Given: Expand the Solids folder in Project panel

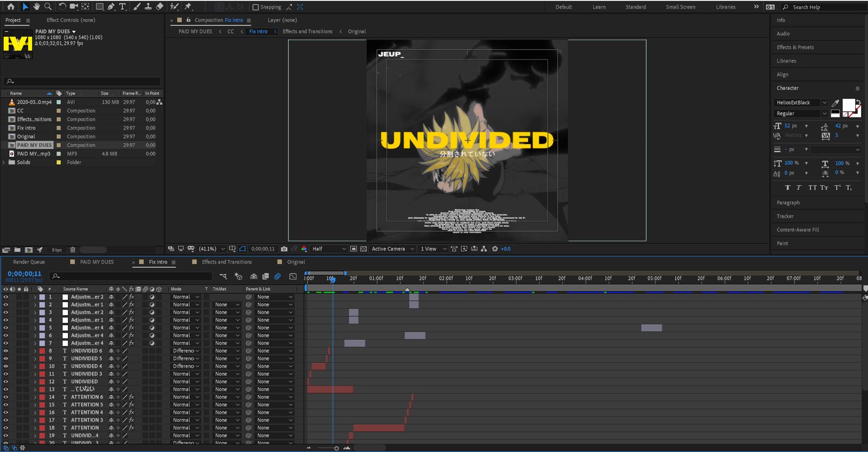Looking at the screenshot, I should point(5,163).
